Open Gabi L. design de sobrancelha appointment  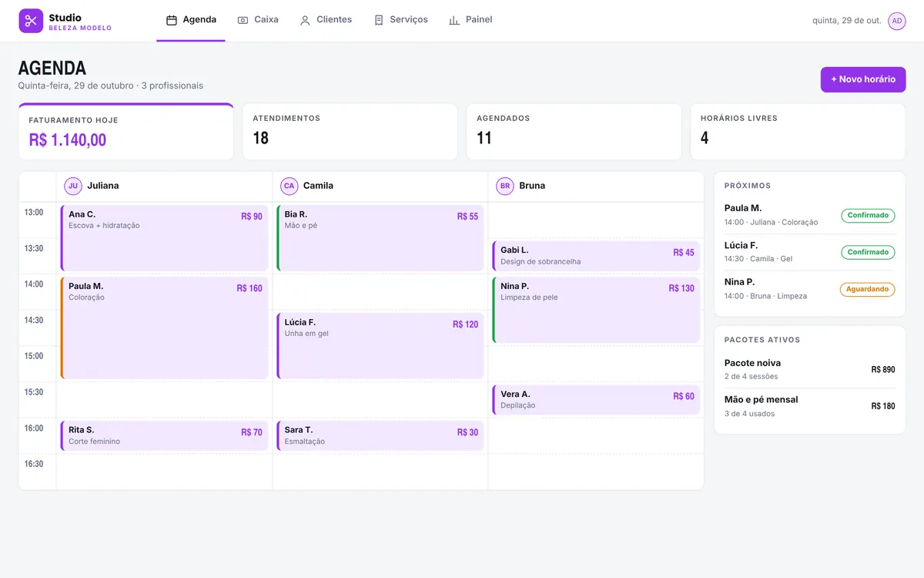click(597, 256)
